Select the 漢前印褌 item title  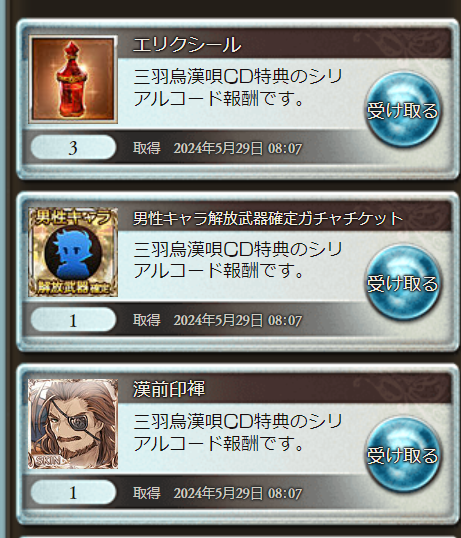tap(169, 389)
